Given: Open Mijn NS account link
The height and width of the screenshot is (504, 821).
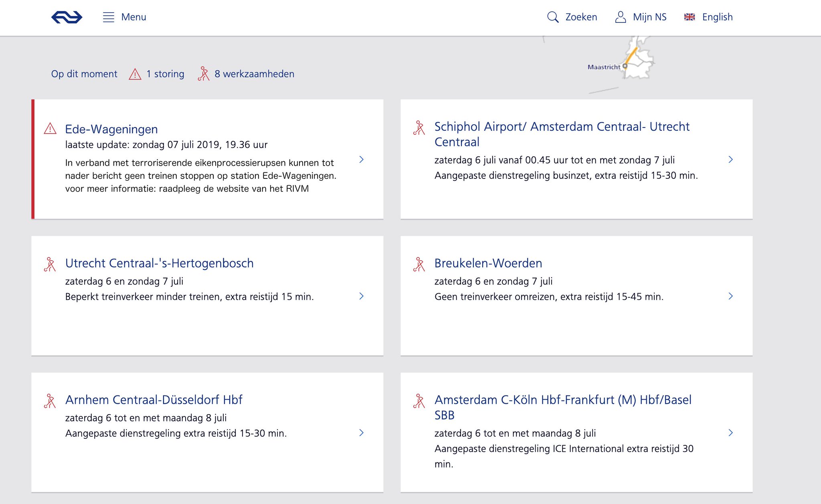Looking at the screenshot, I should point(649,17).
